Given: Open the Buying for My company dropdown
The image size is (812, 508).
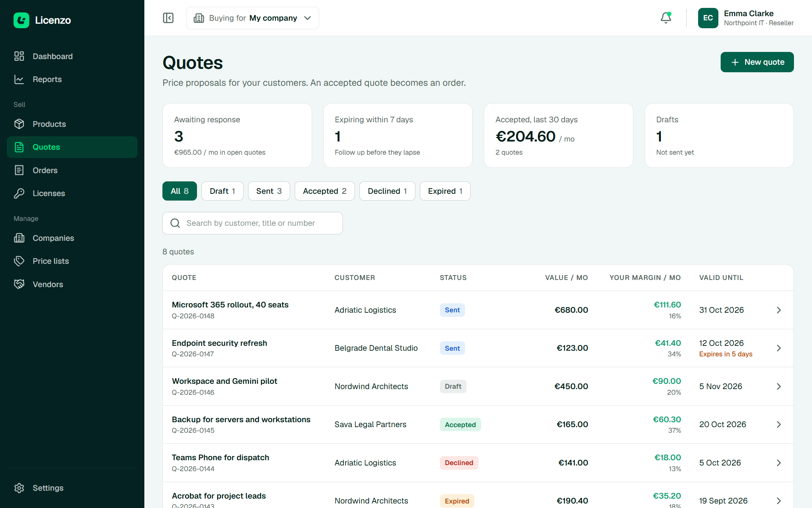Looking at the screenshot, I should click(253, 18).
